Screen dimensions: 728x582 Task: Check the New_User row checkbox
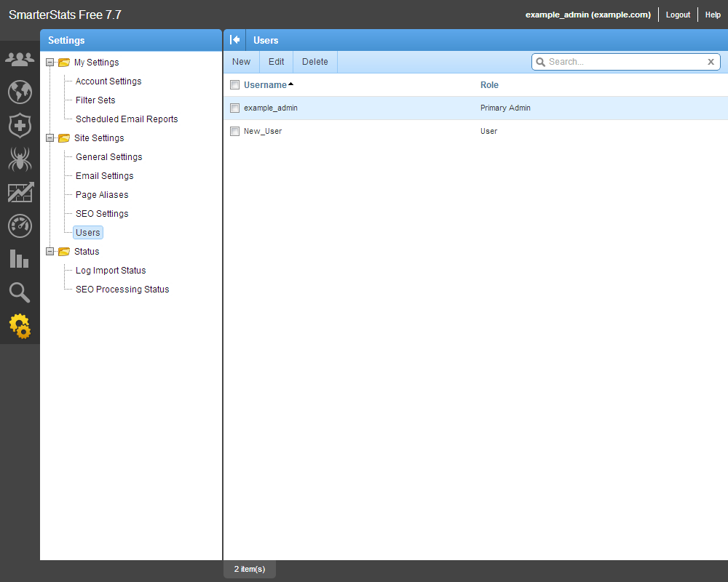coord(235,132)
